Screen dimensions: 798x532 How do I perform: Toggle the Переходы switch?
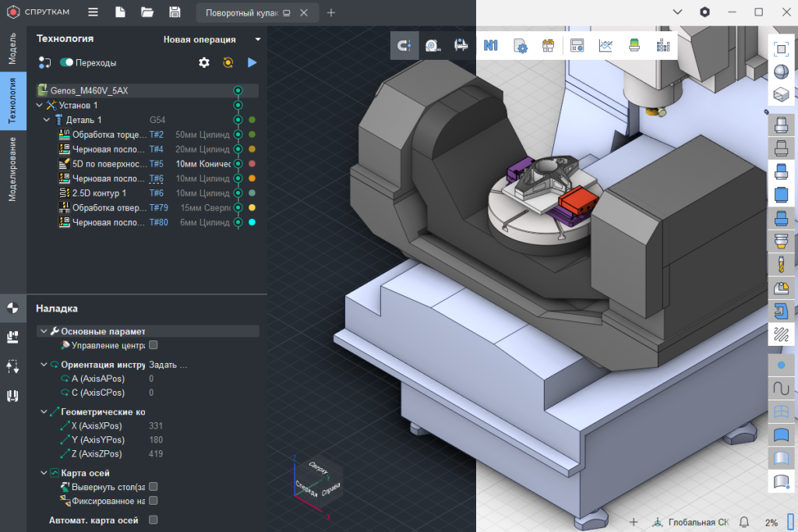coord(66,62)
